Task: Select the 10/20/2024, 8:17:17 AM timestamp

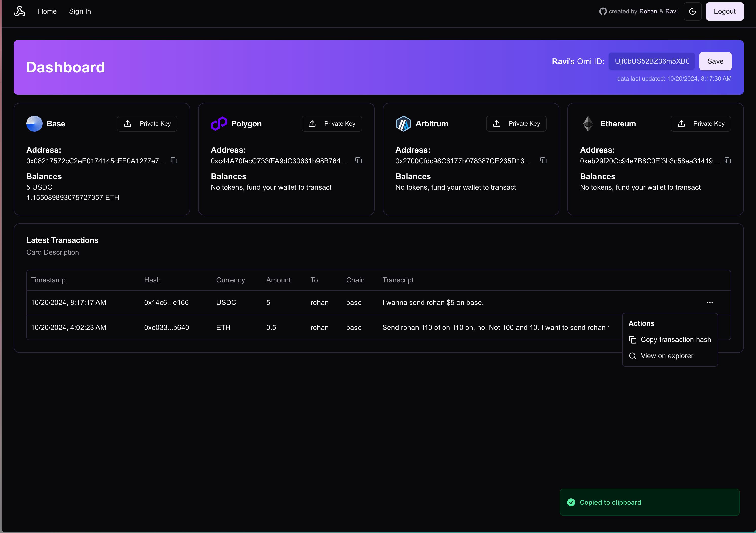Action: 69,303
